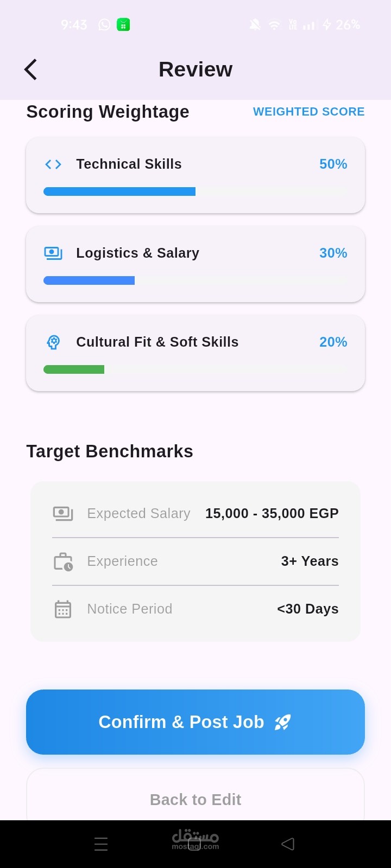Select the Expected Salary benchmark row value

pyautogui.click(x=272, y=513)
